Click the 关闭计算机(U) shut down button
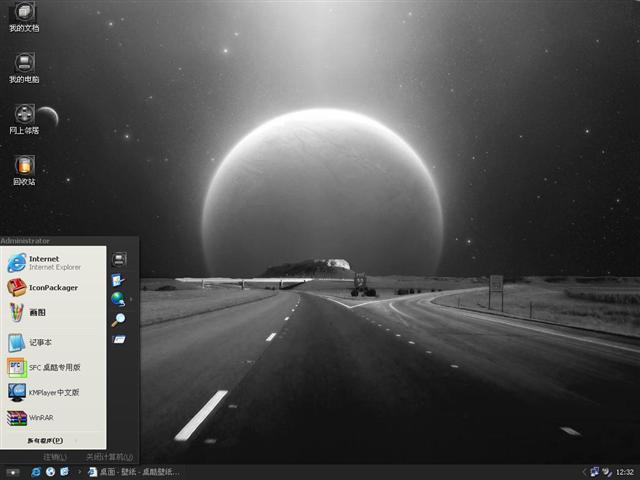The height and width of the screenshot is (480, 640). click(109, 457)
